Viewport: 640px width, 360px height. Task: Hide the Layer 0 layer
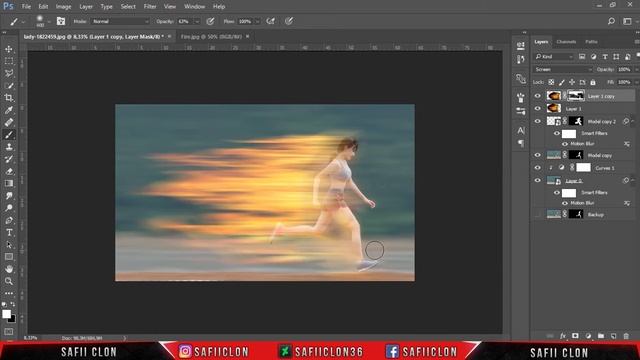click(538, 180)
